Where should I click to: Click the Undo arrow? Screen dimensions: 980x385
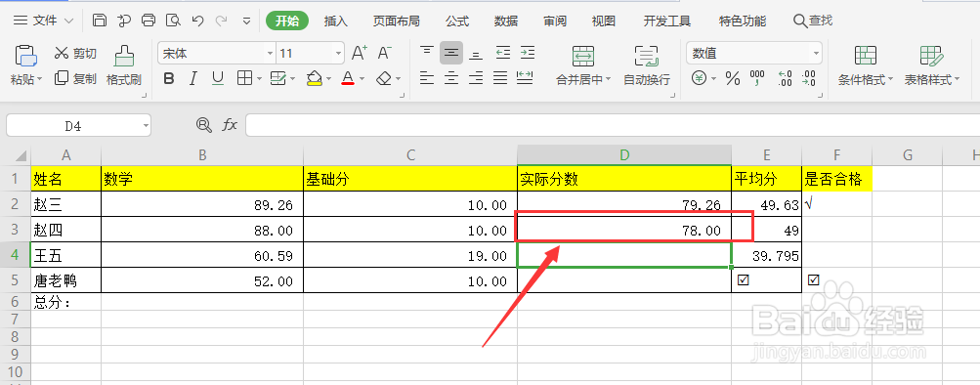coord(197,21)
